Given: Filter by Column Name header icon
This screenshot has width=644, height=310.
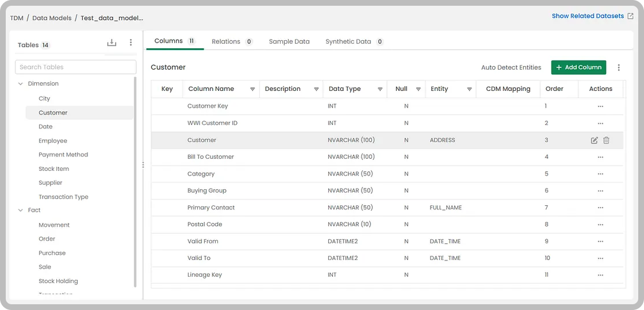Looking at the screenshot, I should pos(252,89).
